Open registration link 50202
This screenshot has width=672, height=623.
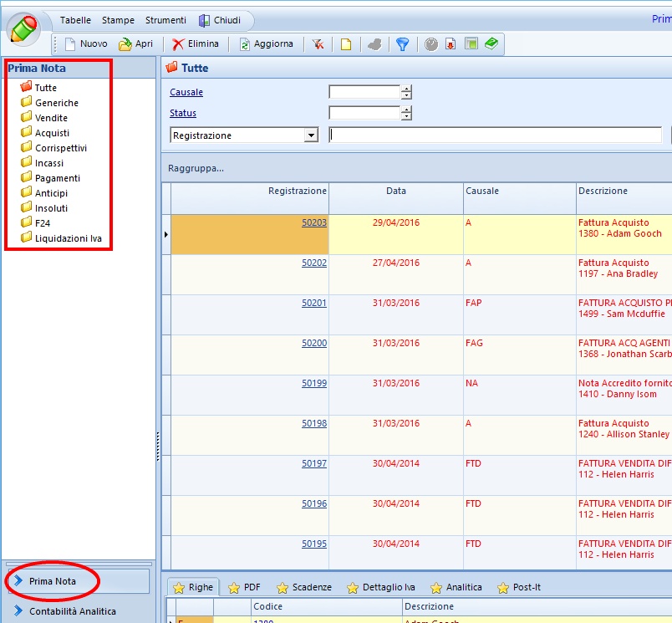314,263
